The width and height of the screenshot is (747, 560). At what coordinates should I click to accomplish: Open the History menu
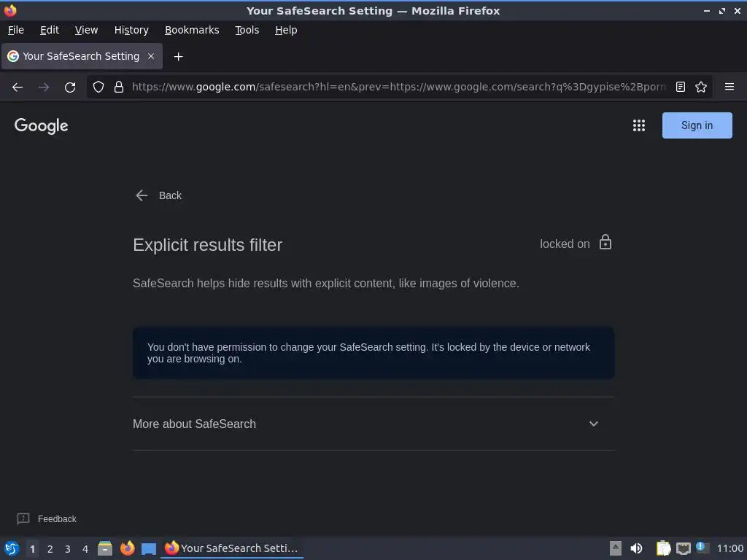(x=131, y=30)
